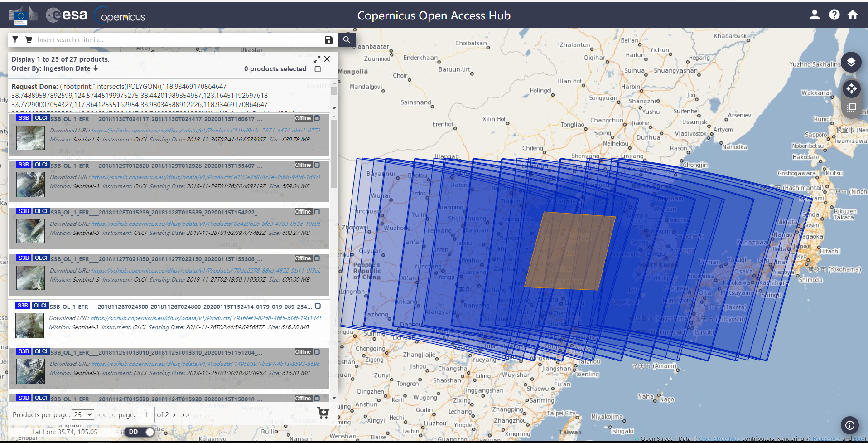Screen dimensions: 868x443
Task: Open download URL for 91bd9e4c product
Action: point(206,131)
